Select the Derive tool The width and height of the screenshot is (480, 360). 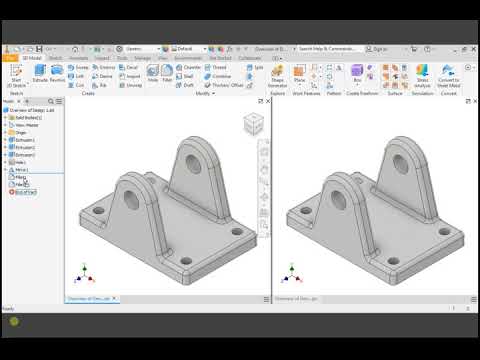(102, 76)
